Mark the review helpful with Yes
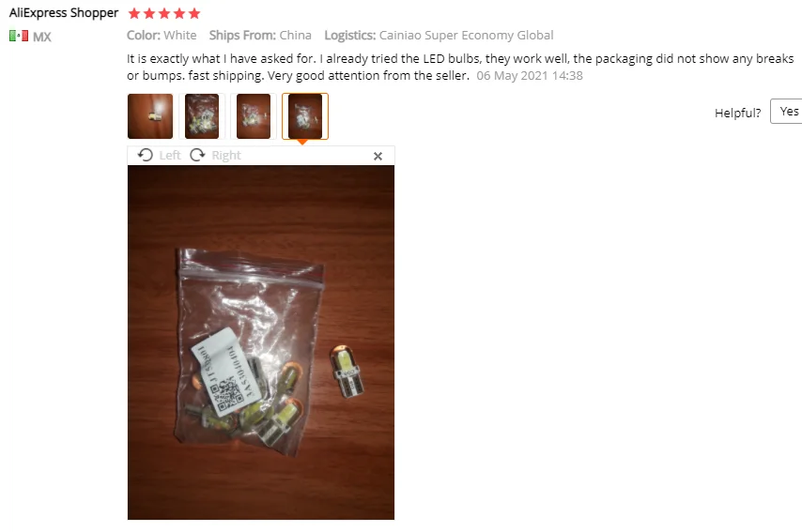The width and height of the screenshot is (802, 532). click(787, 112)
